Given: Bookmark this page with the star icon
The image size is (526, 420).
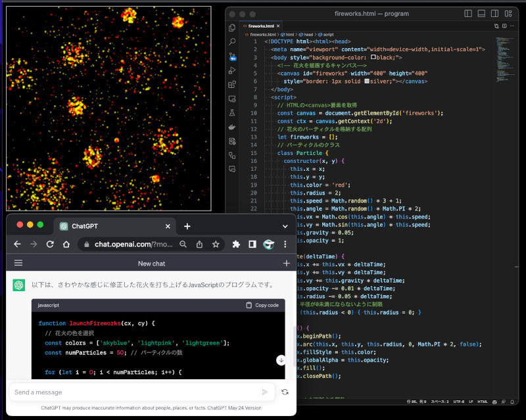Looking at the screenshot, I should 215,244.
